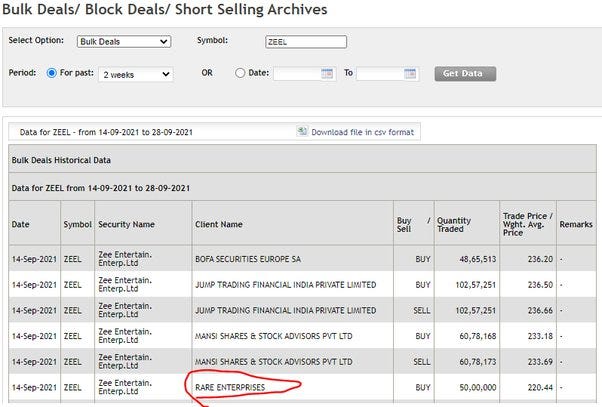Click the CSV download file icon
The width and height of the screenshot is (602, 407).
click(x=302, y=131)
